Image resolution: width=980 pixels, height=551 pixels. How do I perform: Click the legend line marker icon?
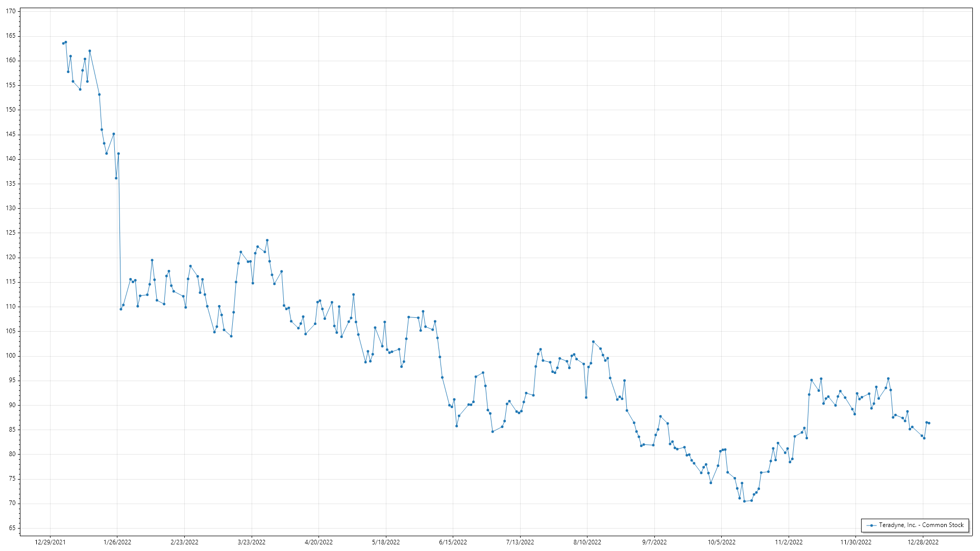[x=872, y=525]
